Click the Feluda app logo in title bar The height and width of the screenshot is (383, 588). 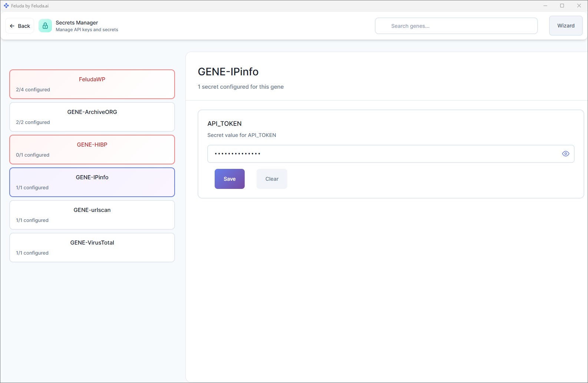(x=6, y=6)
